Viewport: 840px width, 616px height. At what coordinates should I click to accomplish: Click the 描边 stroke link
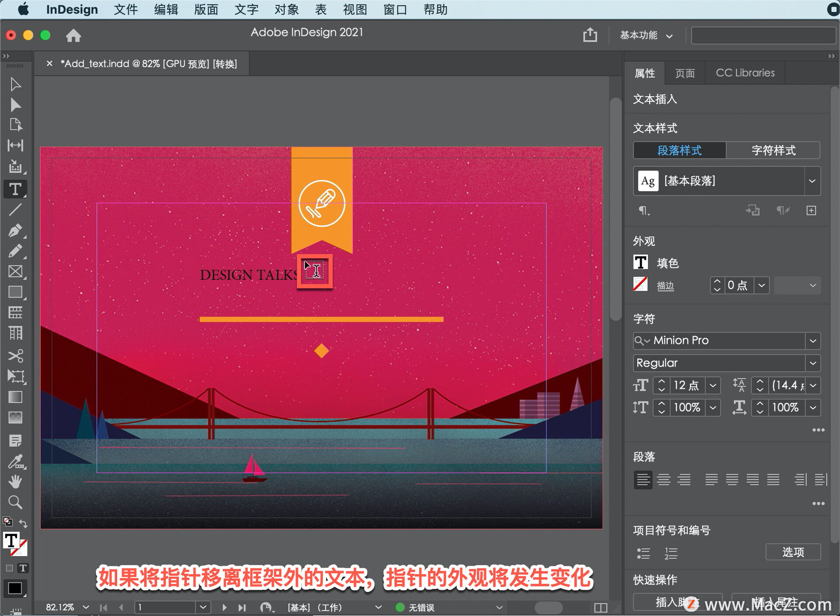[x=665, y=286]
